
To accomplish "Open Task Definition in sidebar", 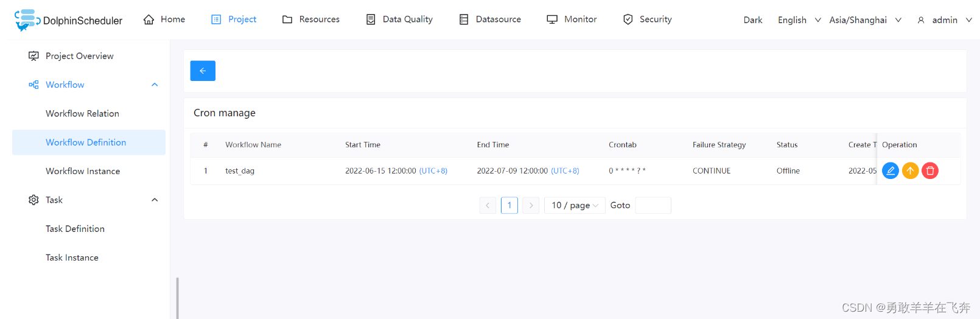I will [x=75, y=229].
